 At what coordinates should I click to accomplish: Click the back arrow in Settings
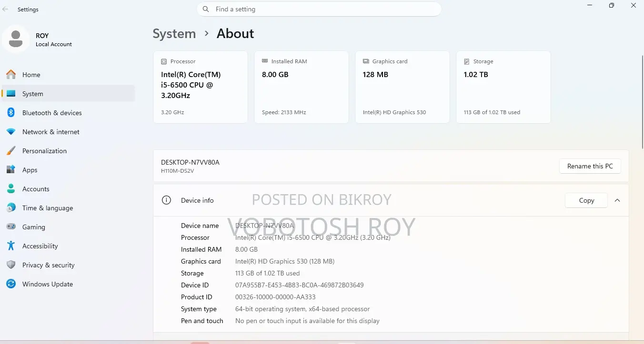[x=5, y=9]
